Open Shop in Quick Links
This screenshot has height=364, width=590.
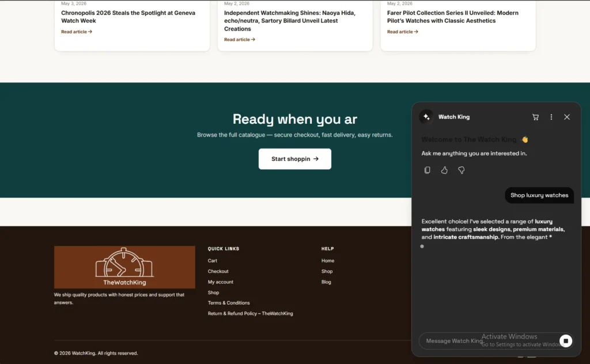213,292
